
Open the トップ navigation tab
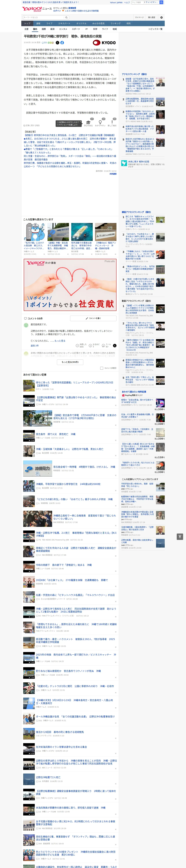[x=27, y=24]
